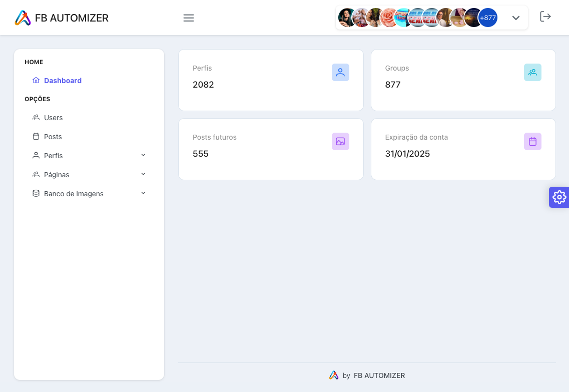Click the group icon on the Groups card
Screen dimensions: 569x392
[532, 73]
